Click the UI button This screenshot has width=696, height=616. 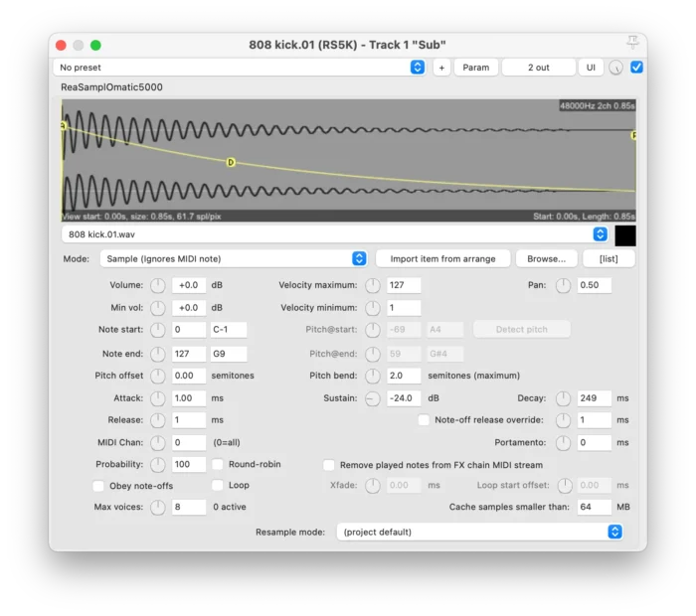click(591, 68)
